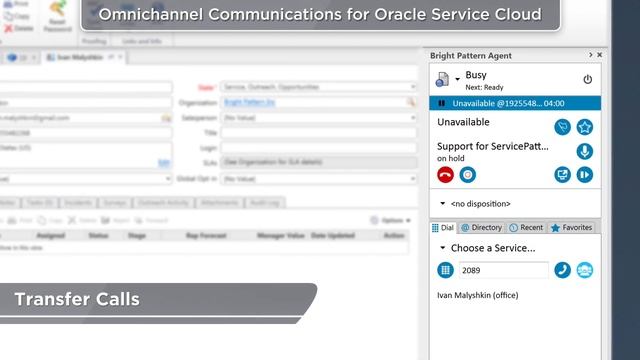Add caller to favorites with star icon
Viewport: 640px width, 360px height.
click(584, 127)
